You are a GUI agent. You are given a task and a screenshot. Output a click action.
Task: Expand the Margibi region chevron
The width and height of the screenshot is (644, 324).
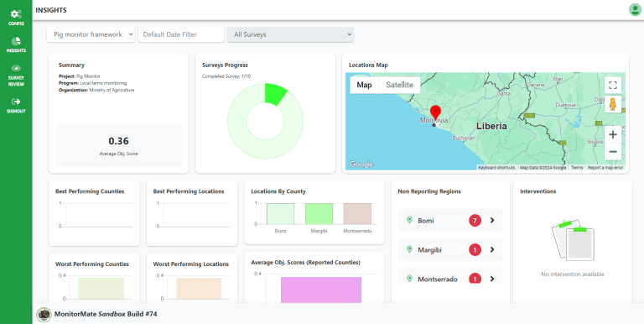click(492, 250)
